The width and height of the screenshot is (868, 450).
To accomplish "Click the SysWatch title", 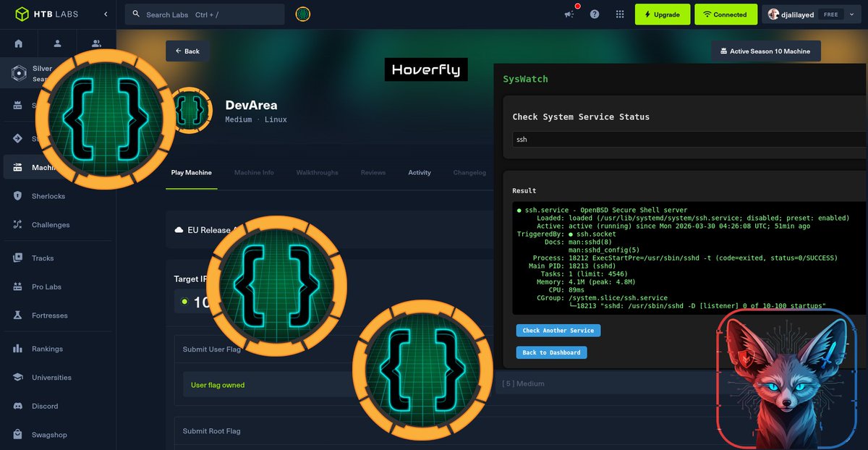I will [526, 79].
